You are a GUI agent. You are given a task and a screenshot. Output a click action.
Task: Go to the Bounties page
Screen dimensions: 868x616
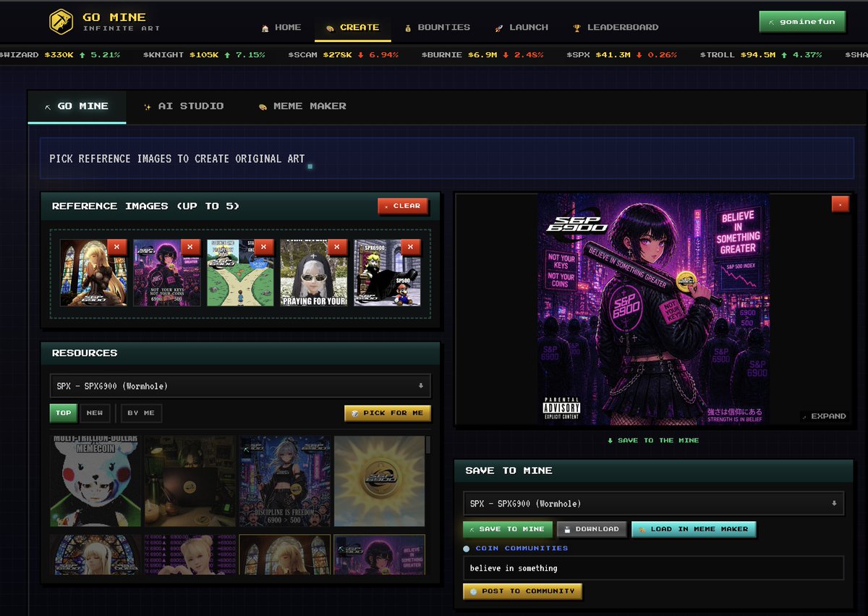click(437, 28)
